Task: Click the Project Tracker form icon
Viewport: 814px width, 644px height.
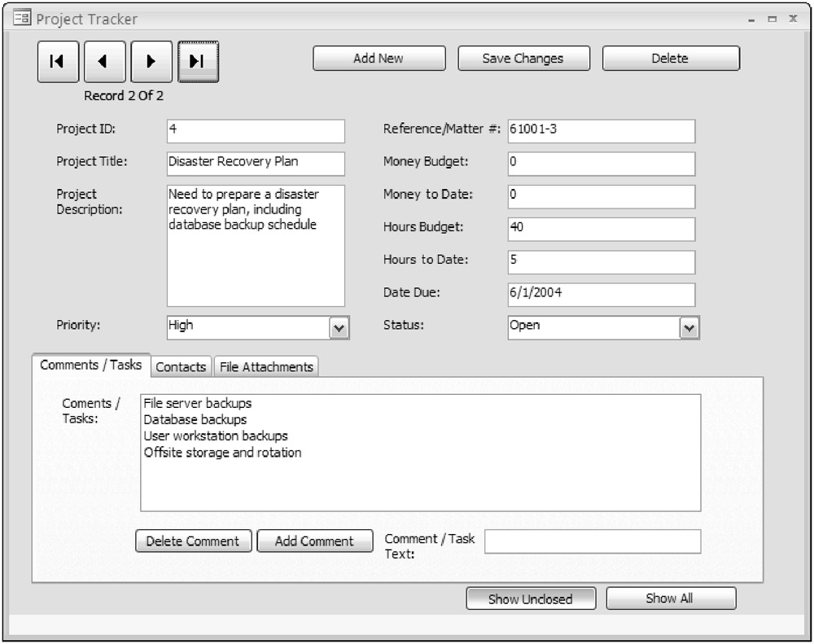Action: (x=22, y=19)
